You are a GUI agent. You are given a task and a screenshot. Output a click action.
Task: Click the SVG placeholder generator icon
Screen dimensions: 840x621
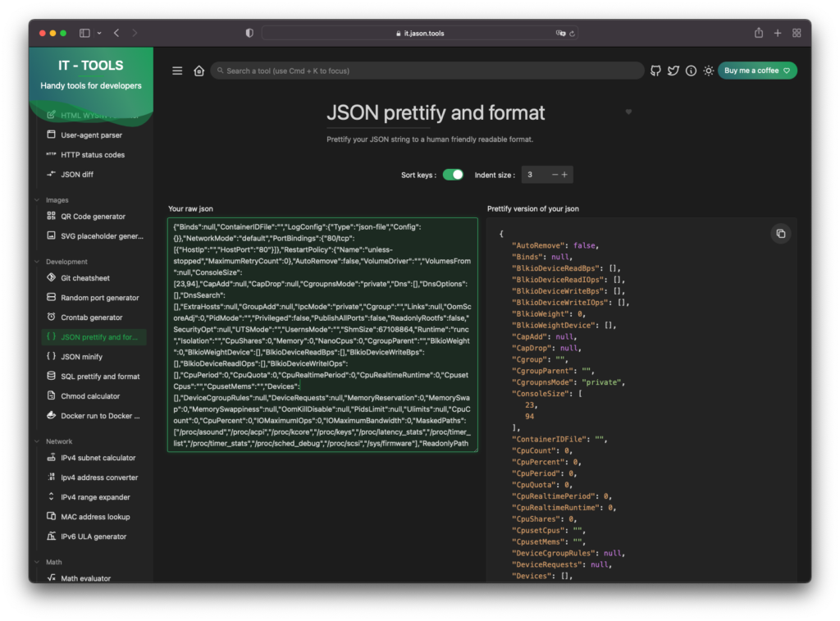[x=51, y=235]
